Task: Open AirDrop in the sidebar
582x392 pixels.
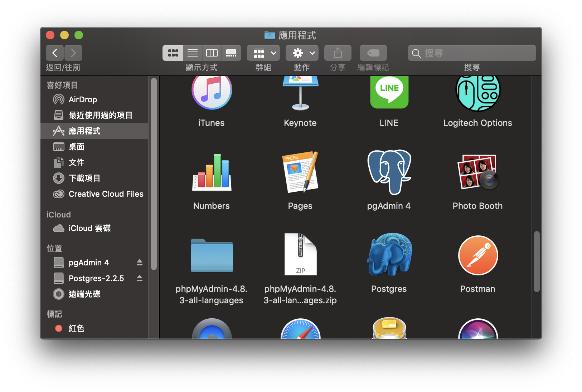Action: (x=94, y=99)
